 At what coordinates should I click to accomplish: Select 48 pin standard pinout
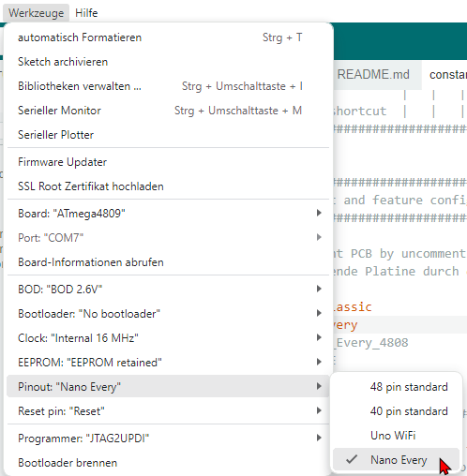[x=396, y=387]
